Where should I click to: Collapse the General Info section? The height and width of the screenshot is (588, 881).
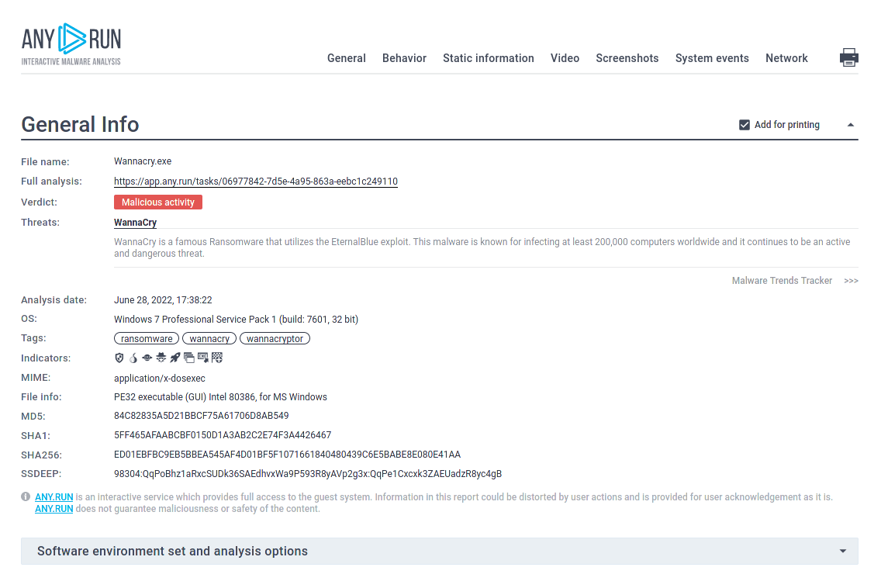(x=850, y=125)
